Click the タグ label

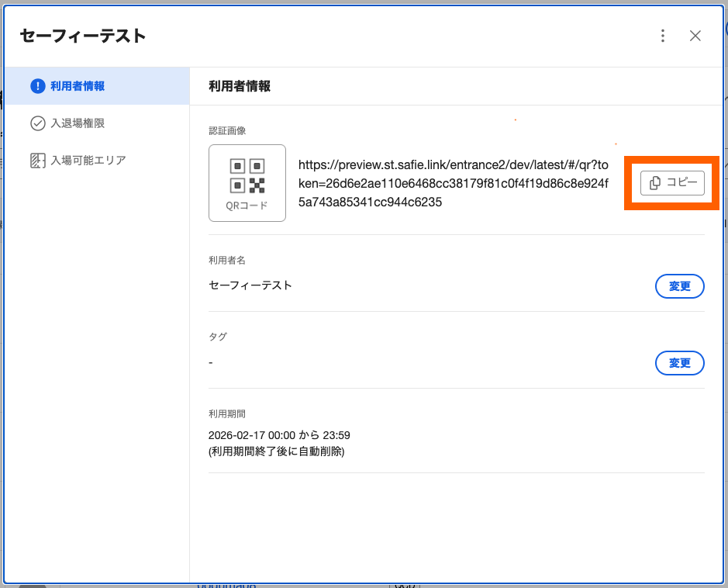tap(218, 337)
